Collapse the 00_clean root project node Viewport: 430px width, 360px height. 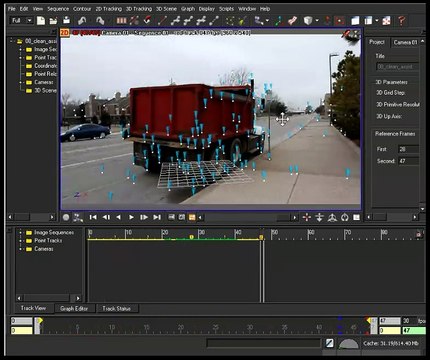point(11,41)
